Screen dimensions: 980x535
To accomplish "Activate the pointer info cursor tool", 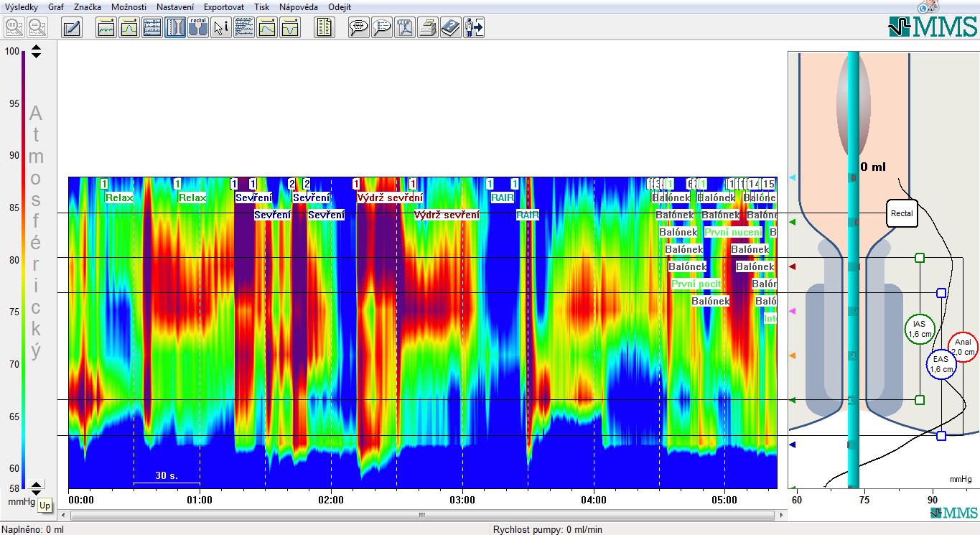I will click(x=221, y=28).
